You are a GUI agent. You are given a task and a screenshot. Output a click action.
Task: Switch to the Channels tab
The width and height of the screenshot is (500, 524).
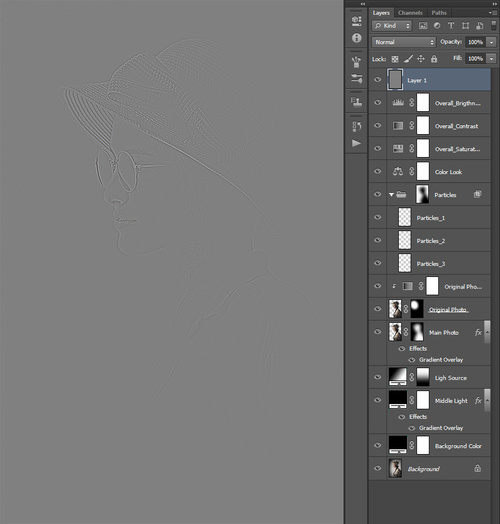(x=410, y=13)
